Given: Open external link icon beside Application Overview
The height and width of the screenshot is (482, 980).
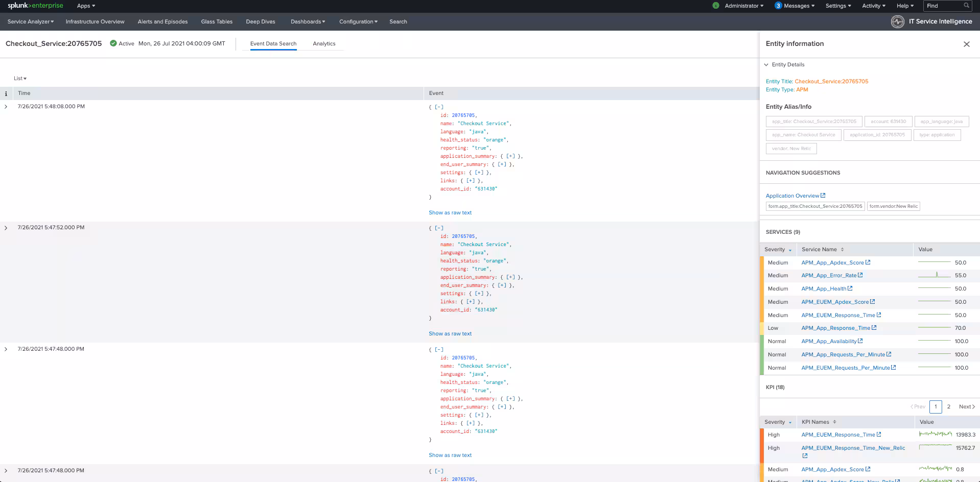Looking at the screenshot, I should point(823,196).
